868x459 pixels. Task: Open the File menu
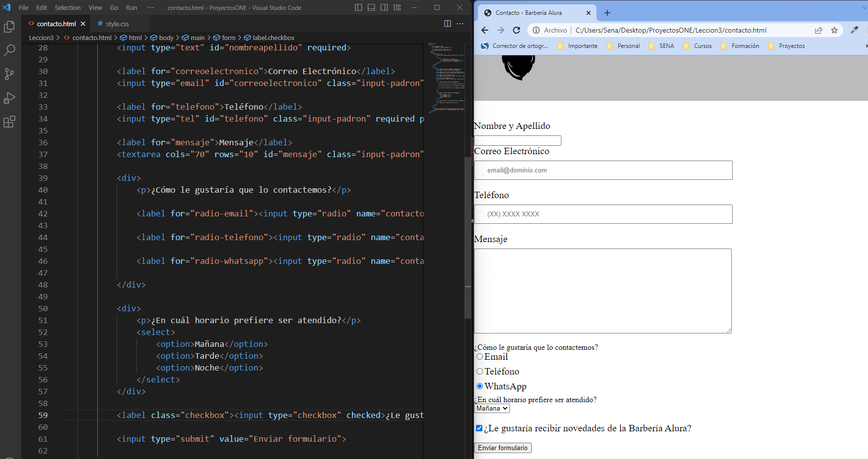tap(24, 7)
